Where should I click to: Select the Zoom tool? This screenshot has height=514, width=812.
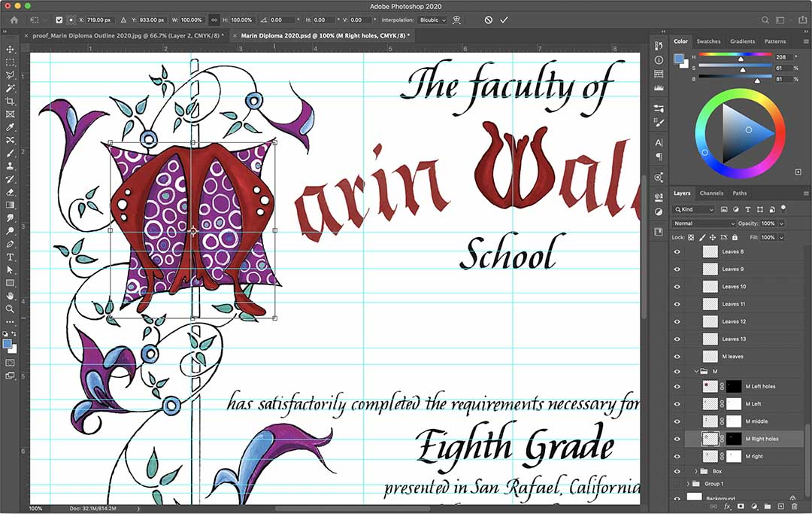click(x=10, y=309)
